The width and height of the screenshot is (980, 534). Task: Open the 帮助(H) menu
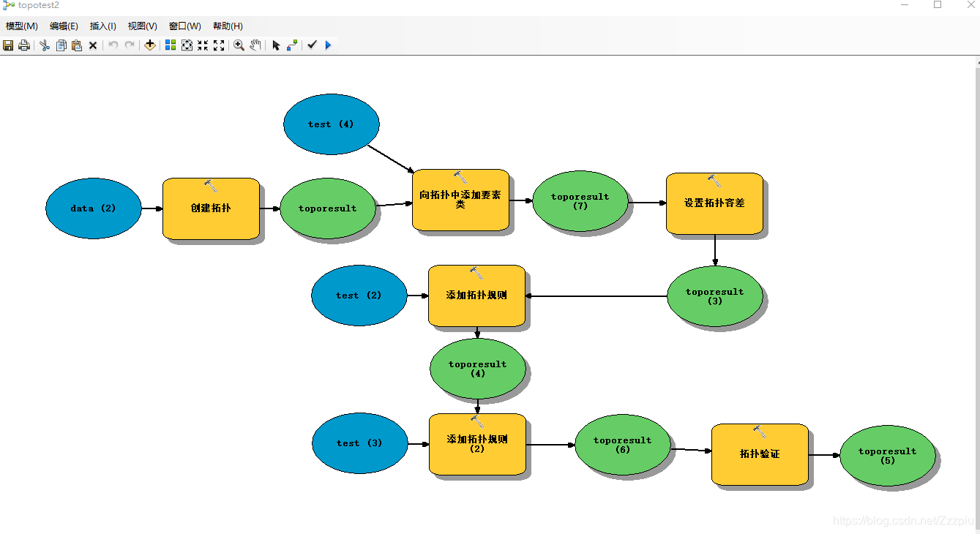pyautogui.click(x=228, y=26)
